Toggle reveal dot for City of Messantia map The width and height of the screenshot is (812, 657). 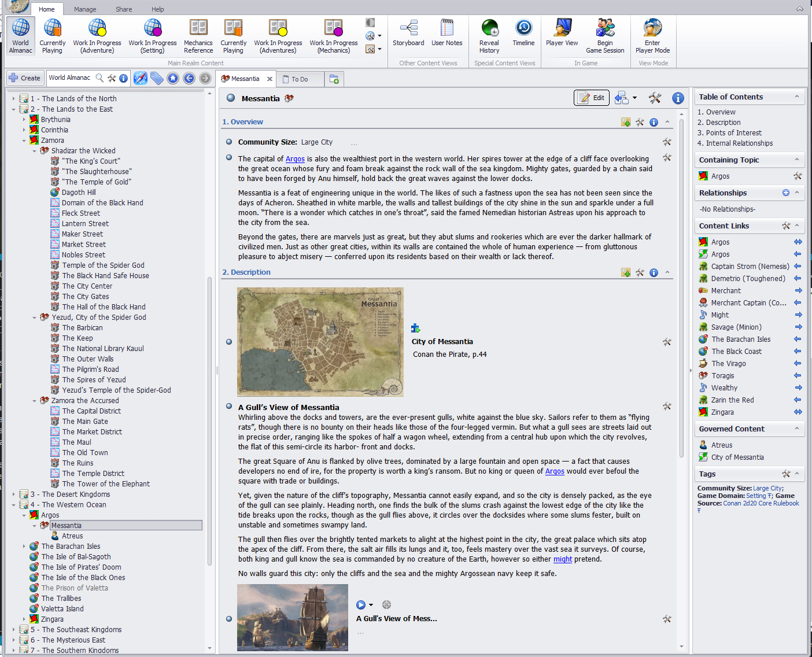(x=229, y=342)
